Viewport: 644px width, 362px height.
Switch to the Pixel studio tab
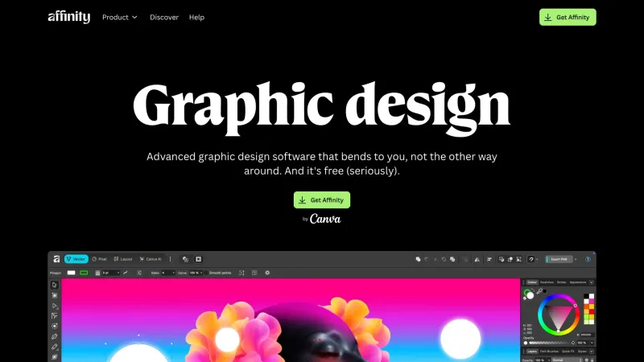99,259
